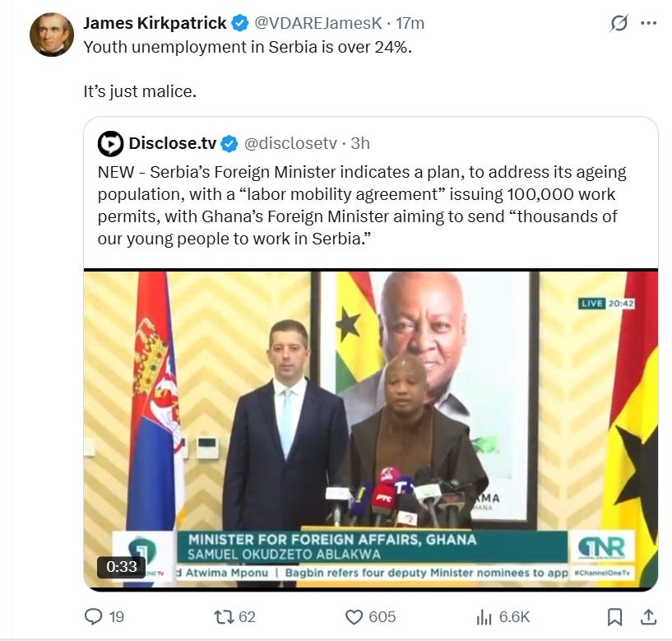Screen dimensions: 672x641
Task: Open the Disclose.tv account name
Action: click(172, 143)
